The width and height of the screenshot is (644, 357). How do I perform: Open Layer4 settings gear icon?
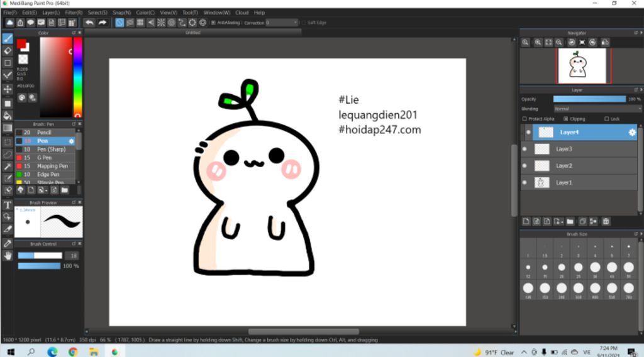pos(632,132)
